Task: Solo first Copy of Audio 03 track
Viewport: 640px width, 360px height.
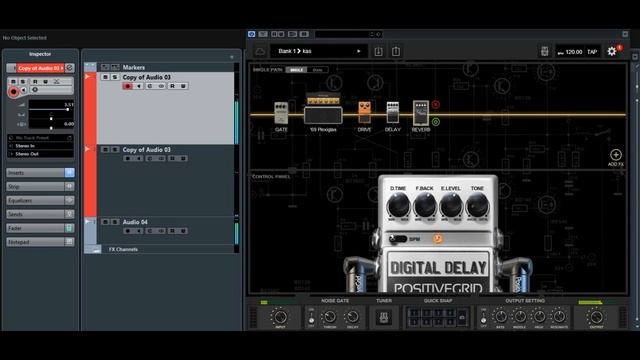Action: click(115, 77)
